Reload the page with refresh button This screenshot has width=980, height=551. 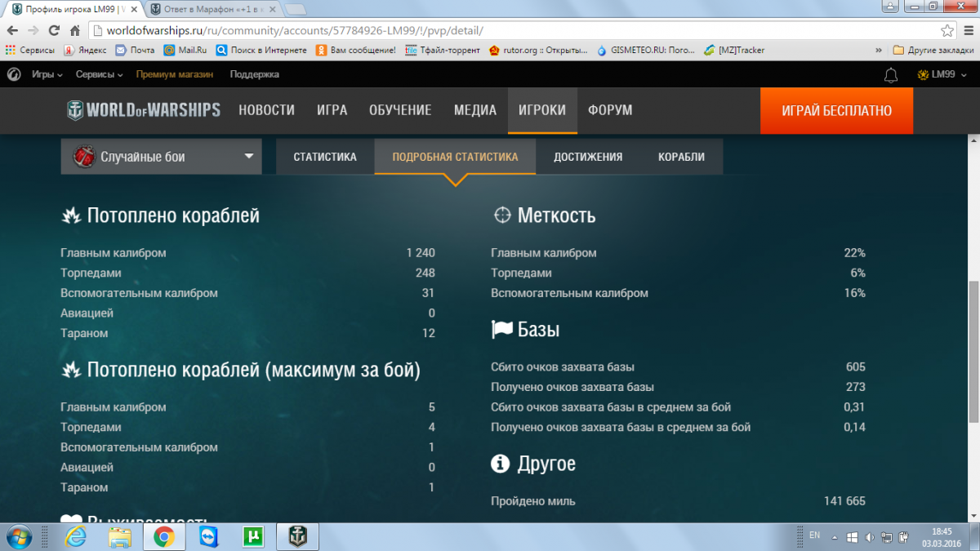click(54, 30)
